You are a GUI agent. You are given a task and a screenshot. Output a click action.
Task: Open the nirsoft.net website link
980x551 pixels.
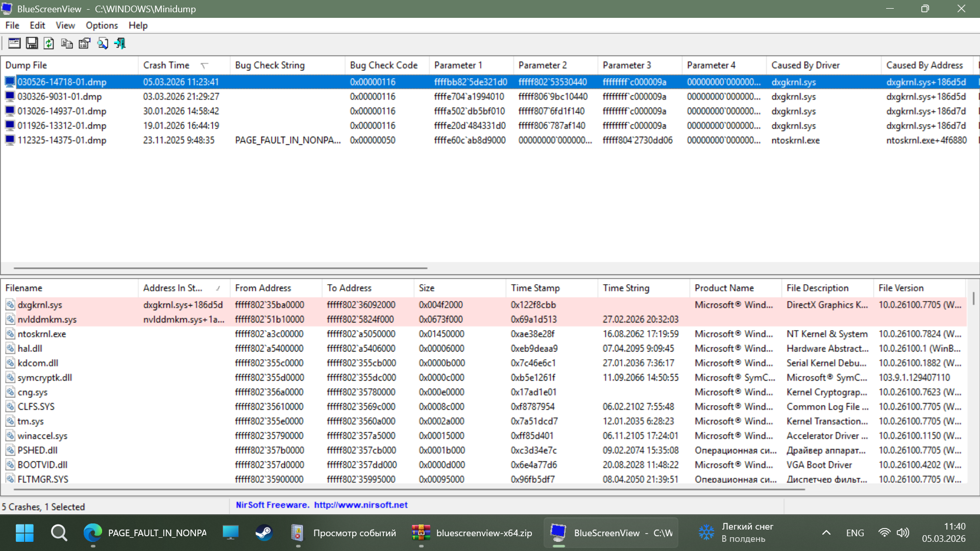pos(360,505)
